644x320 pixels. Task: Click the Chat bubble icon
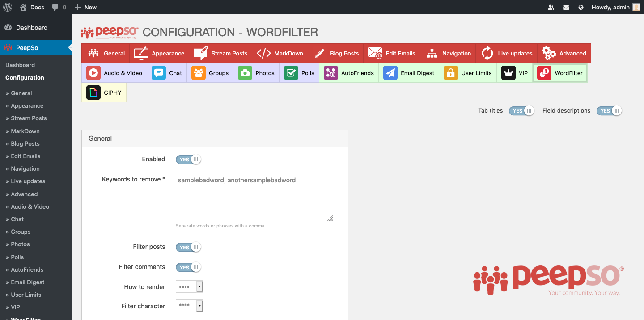point(158,73)
